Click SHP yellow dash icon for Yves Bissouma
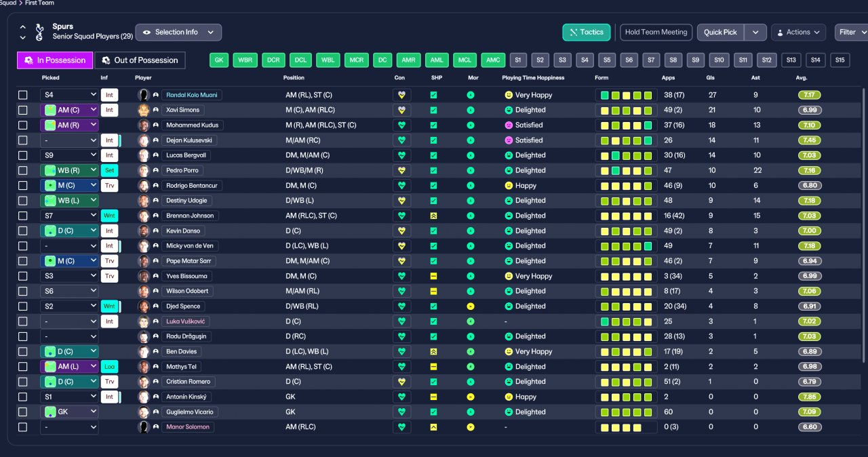Image resolution: width=868 pixels, height=457 pixels. click(433, 276)
